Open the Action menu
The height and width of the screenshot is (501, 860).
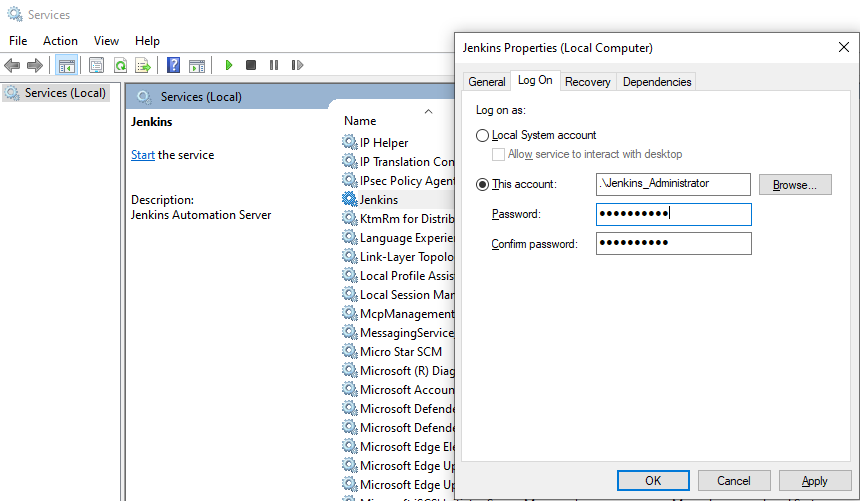click(60, 41)
